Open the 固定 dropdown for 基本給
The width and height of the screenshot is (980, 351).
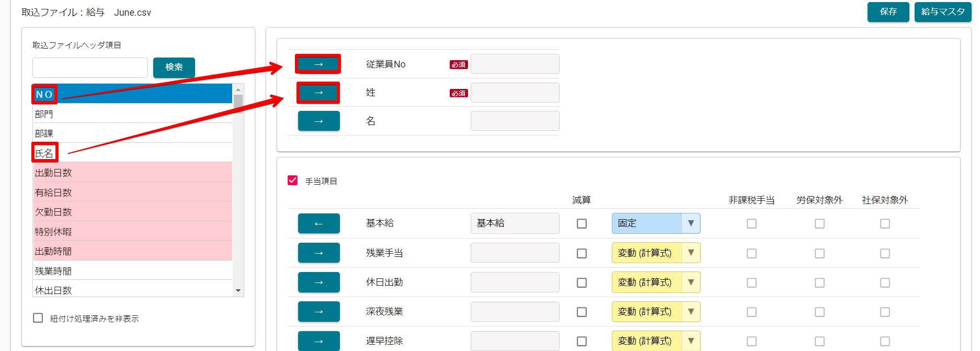tap(656, 223)
